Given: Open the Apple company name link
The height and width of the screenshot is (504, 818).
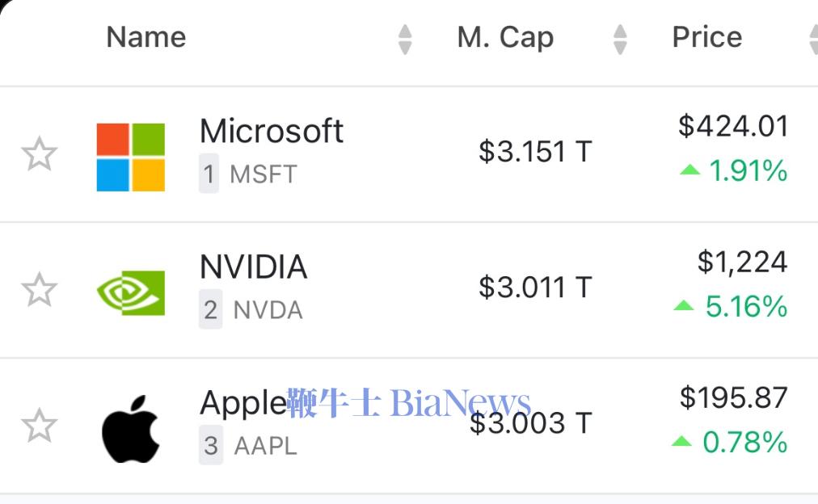Looking at the screenshot, I should 243,403.
